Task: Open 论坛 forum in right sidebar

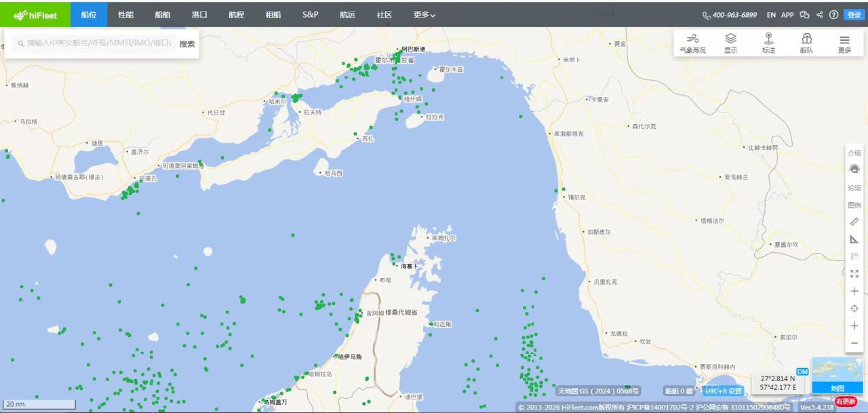Action: click(x=854, y=188)
